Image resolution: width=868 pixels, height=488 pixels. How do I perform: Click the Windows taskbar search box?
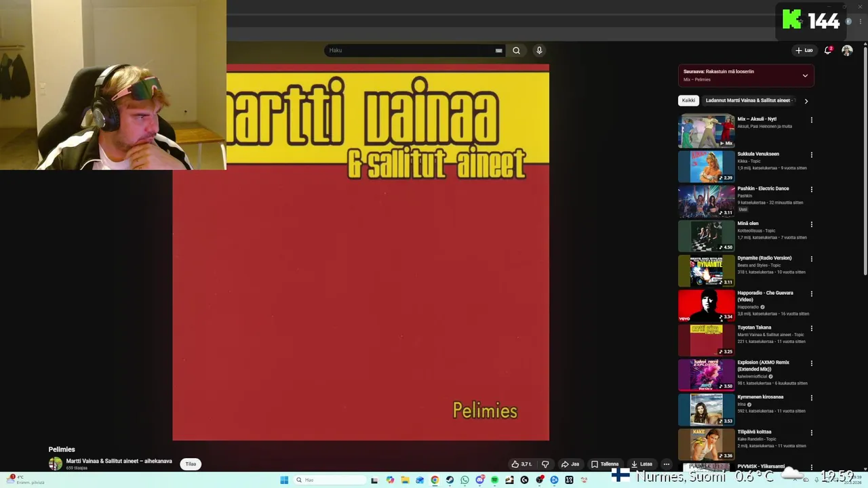330,480
